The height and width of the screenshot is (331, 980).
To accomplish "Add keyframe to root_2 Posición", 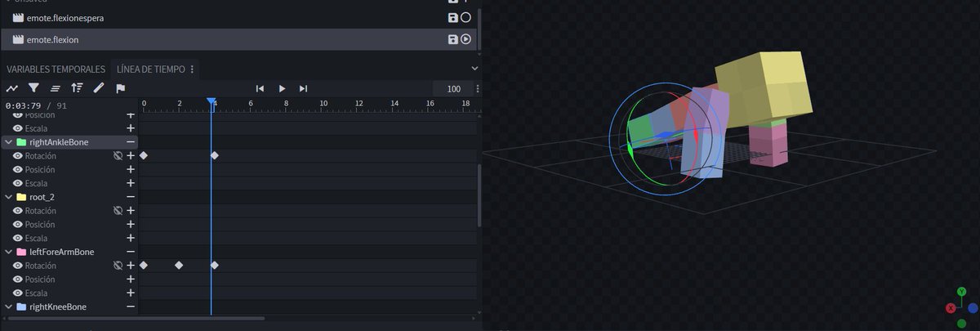I will point(131,224).
